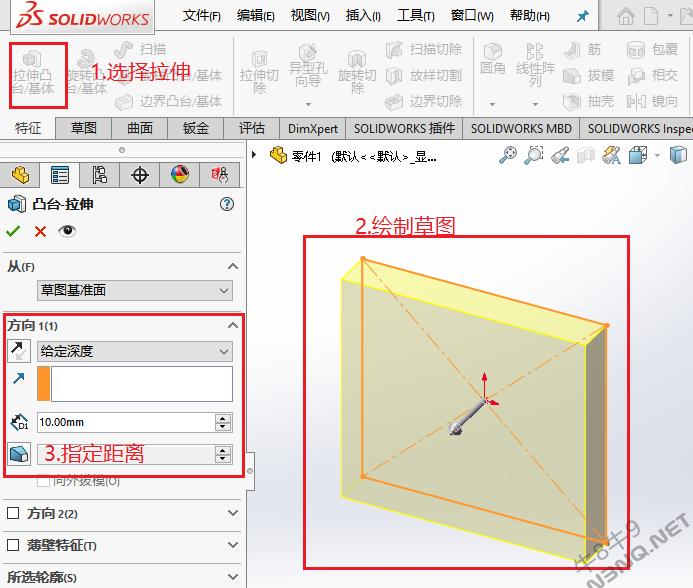The image size is (693, 588).
Task: Enable Thin Feature (薄壁特征) checkbox
Action: click(x=13, y=545)
